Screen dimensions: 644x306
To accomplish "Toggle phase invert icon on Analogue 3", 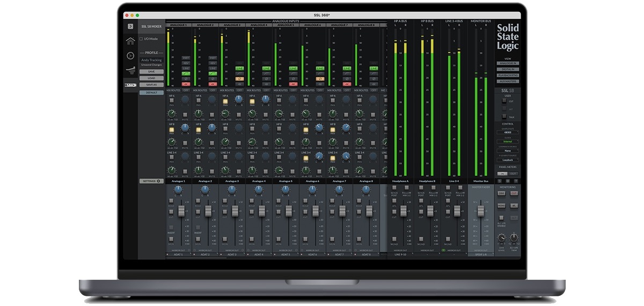I will 239,79.
